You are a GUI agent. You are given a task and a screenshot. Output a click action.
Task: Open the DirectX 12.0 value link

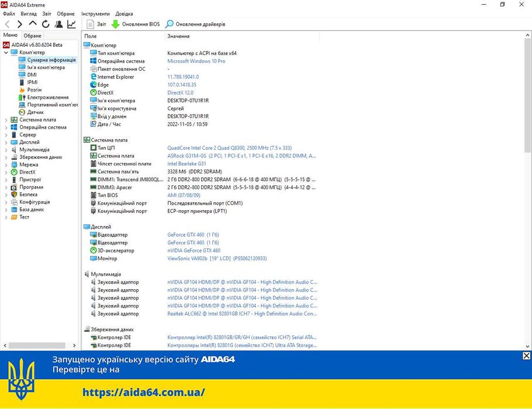point(180,92)
